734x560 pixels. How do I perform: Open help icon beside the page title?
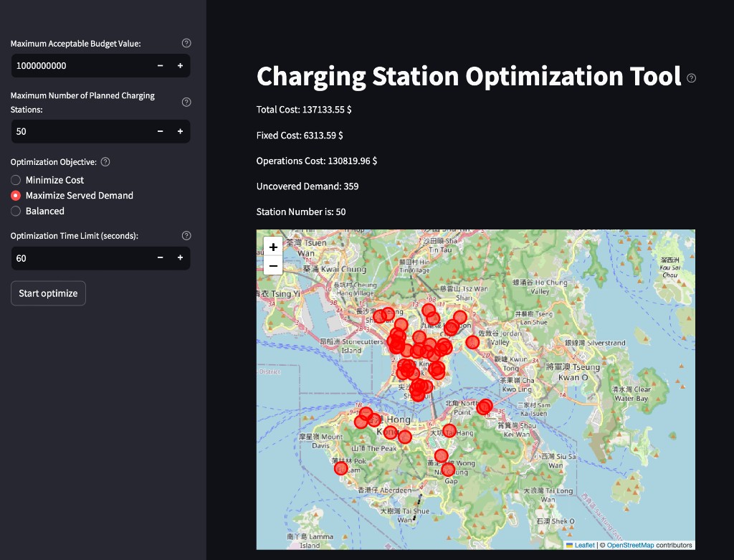(x=691, y=78)
